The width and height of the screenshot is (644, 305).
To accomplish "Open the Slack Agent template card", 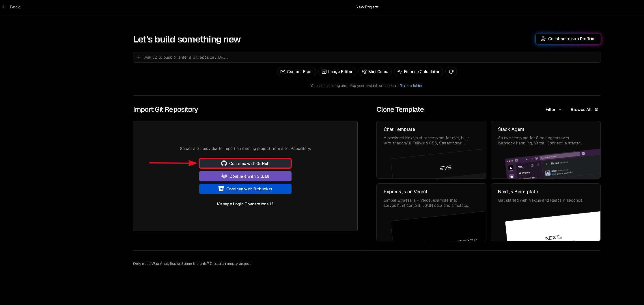I will (546, 150).
